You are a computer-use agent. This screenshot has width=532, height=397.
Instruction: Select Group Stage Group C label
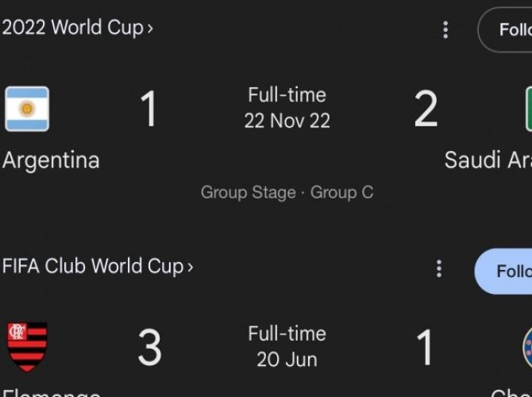pos(287,193)
